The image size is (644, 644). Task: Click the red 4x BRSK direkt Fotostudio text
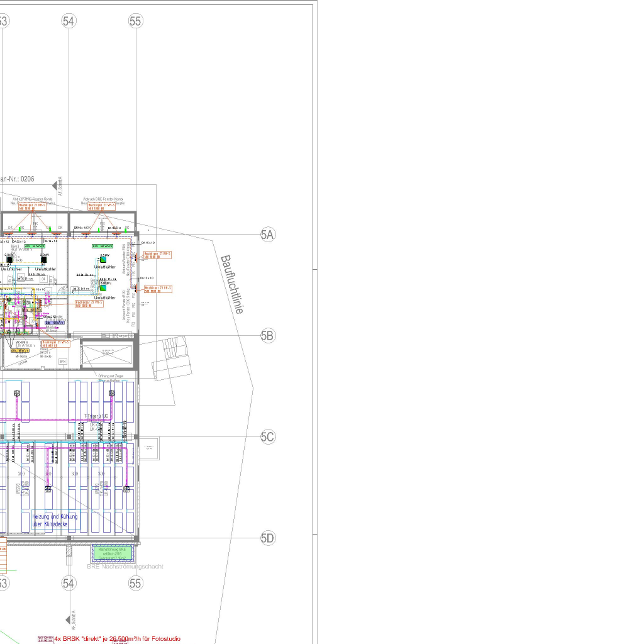coord(117,638)
